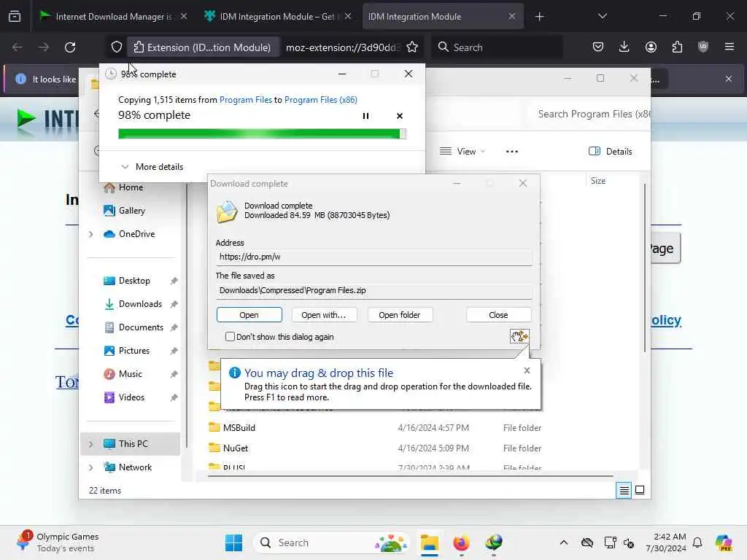Switch Explorer to large thumbnails view icon
747x560 pixels.
tap(640, 490)
